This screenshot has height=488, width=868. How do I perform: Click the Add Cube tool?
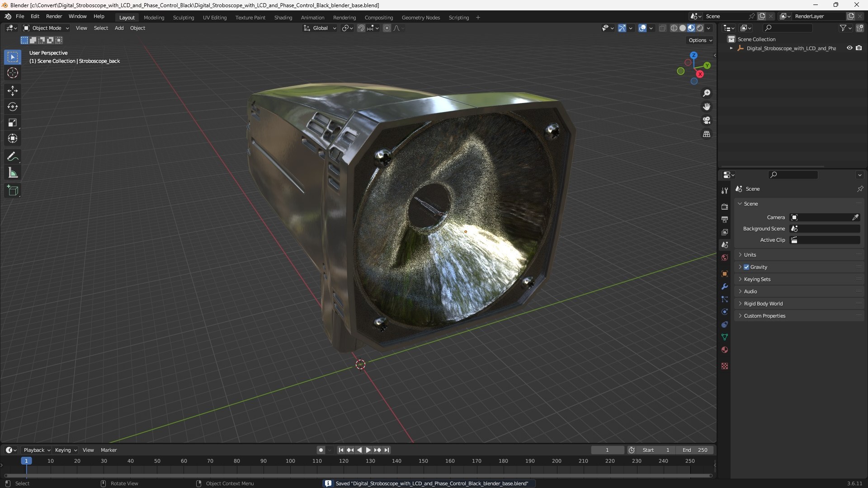12,191
